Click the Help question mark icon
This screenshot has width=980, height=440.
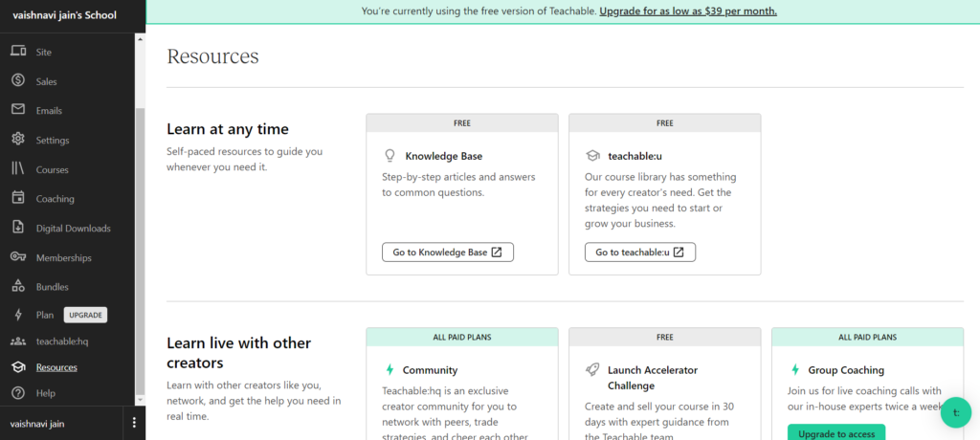point(18,393)
